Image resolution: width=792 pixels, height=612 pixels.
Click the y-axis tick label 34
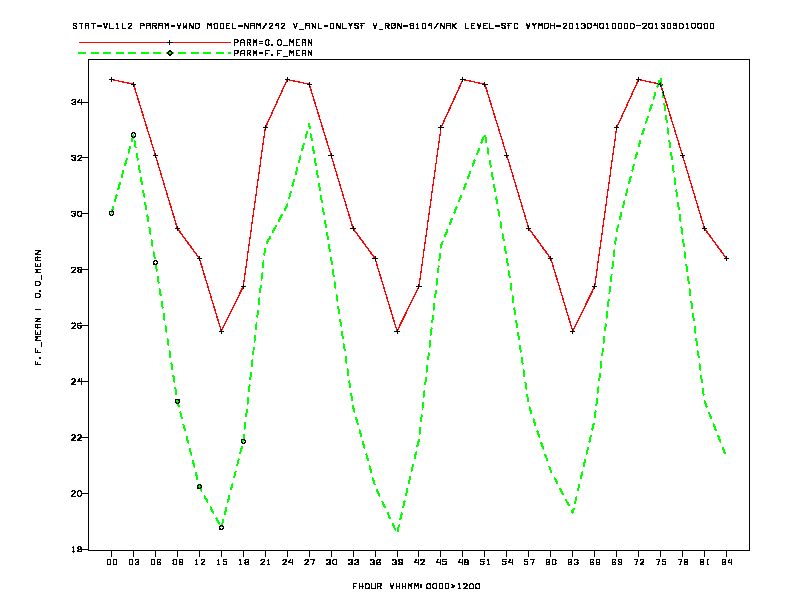coord(77,103)
